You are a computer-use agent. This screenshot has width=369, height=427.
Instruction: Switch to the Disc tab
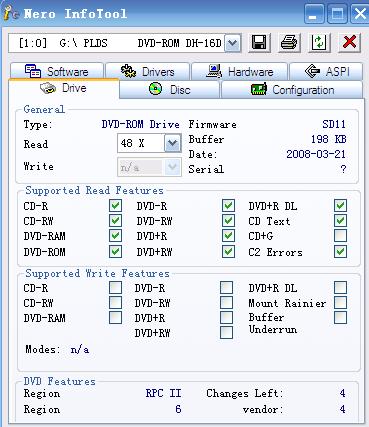coord(169,89)
